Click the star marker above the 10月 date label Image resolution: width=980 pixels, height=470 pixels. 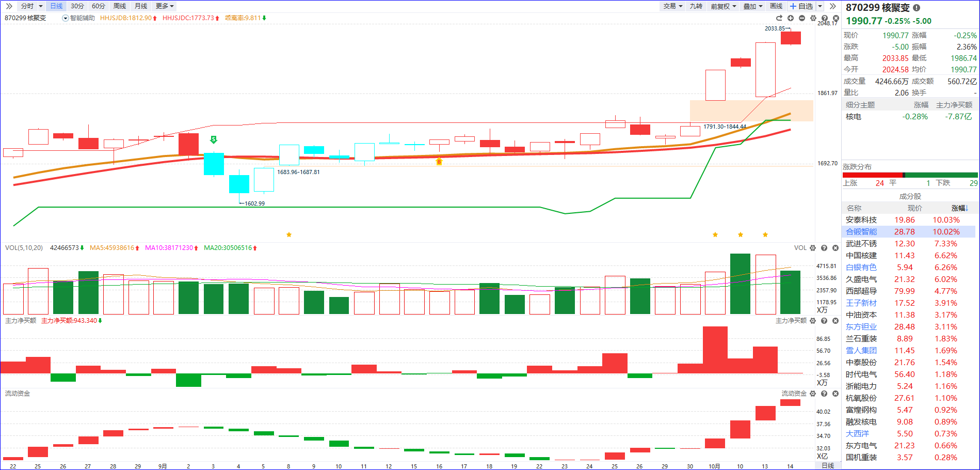(715, 234)
